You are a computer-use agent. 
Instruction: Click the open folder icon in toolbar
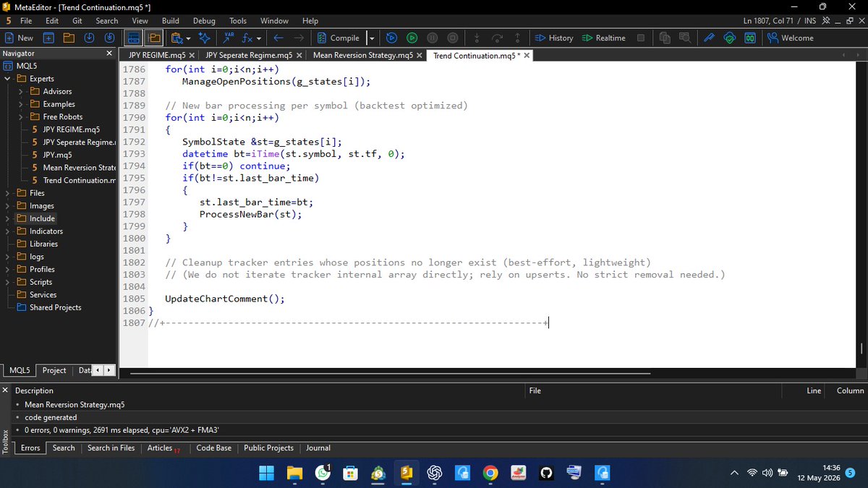tap(69, 38)
